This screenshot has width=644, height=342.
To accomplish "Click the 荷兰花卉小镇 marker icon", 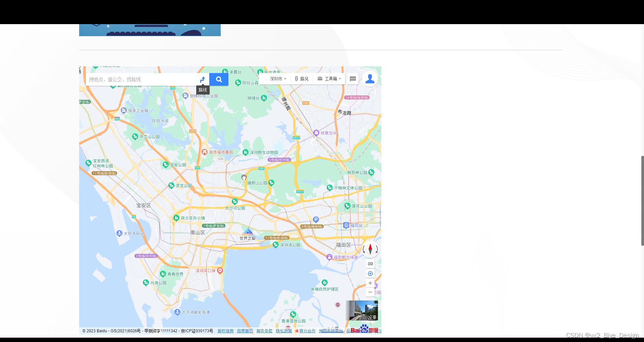I will 176,218.
